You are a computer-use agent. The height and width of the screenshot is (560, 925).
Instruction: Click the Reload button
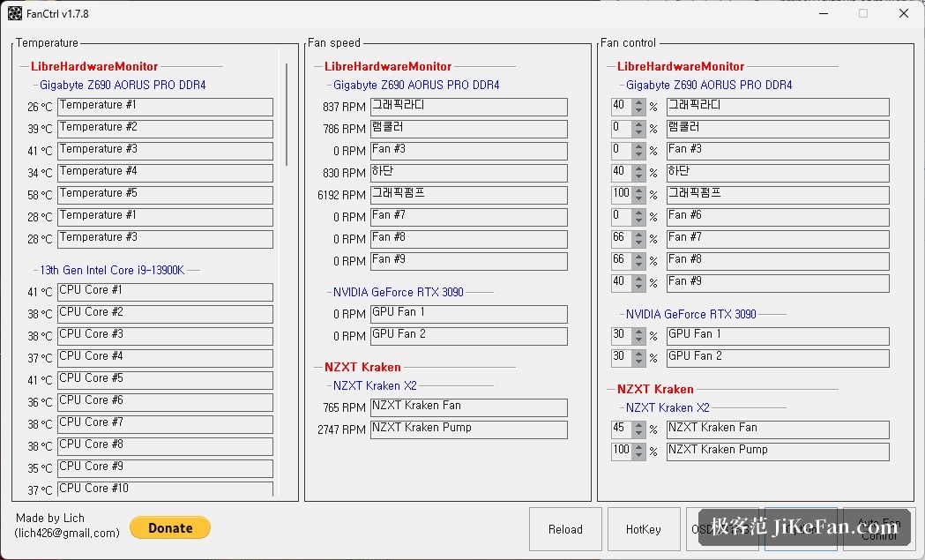[565, 529]
